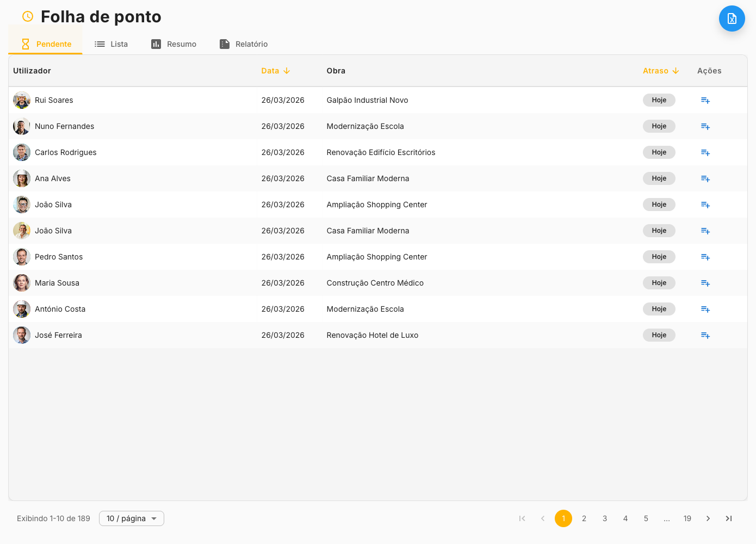Click the Excel export button

pyautogui.click(x=732, y=18)
